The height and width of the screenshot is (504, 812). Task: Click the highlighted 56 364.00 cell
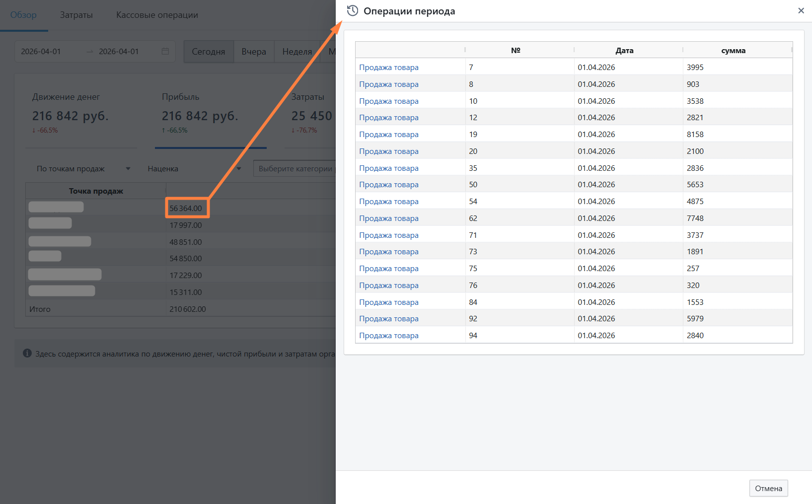click(x=186, y=209)
